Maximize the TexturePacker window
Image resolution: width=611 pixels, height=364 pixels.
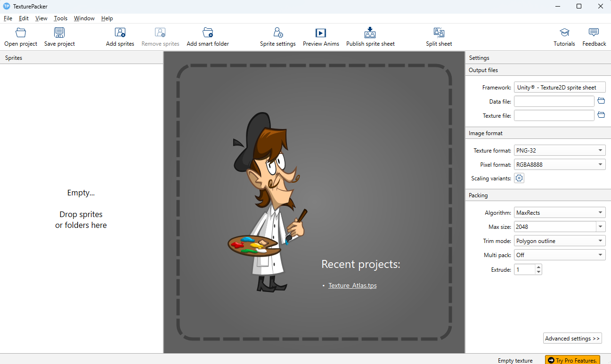[x=579, y=6]
